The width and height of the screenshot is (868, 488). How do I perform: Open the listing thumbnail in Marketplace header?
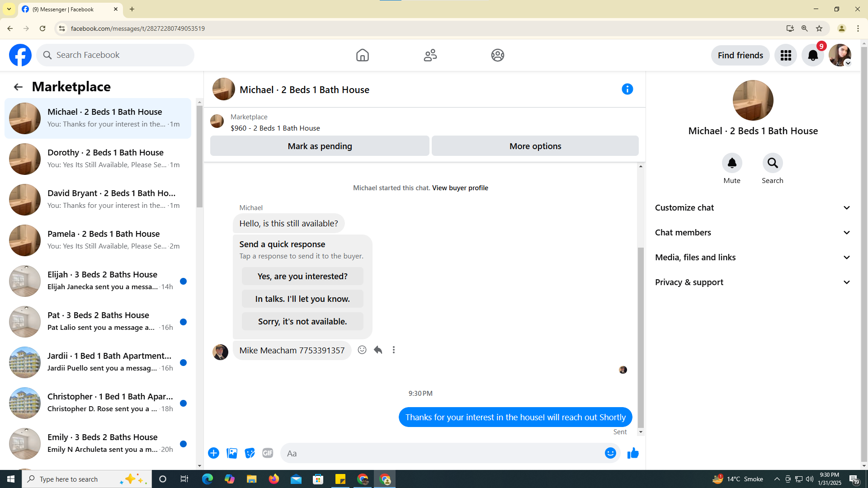tap(217, 121)
